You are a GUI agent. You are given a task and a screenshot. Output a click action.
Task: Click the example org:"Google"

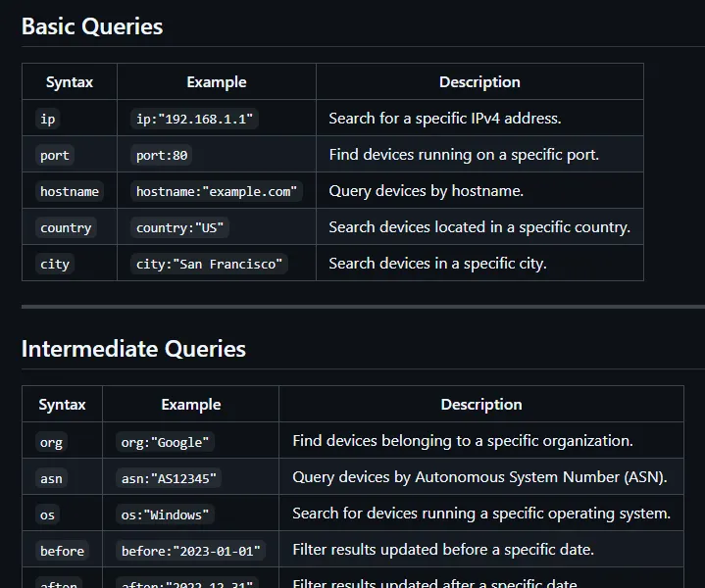[165, 442]
